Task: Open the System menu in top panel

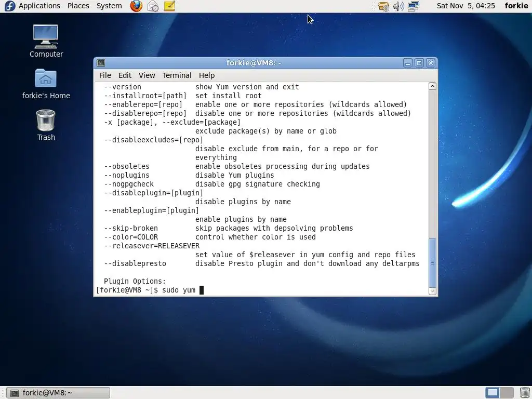Action: [109, 6]
